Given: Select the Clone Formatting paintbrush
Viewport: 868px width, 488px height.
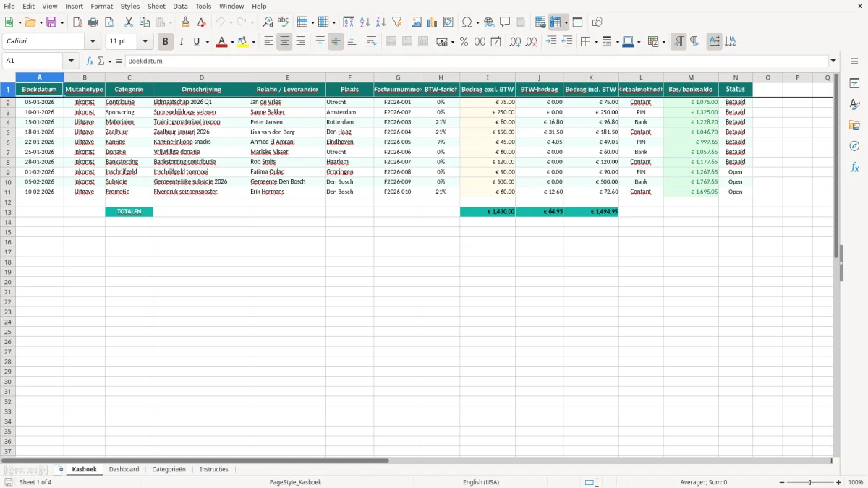Looking at the screenshot, I should (x=186, y=22).
